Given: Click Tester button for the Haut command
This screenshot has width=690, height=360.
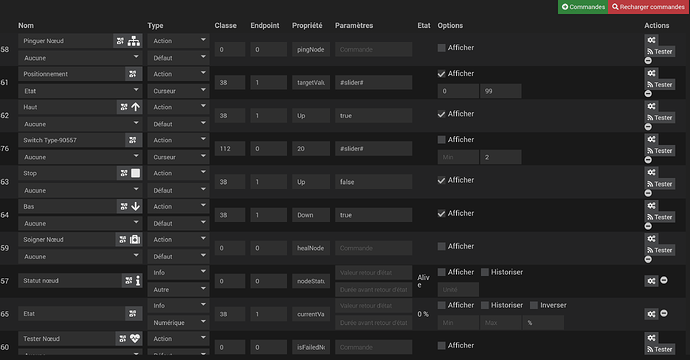Looking at the screenshot, I should tap(660, 118).
